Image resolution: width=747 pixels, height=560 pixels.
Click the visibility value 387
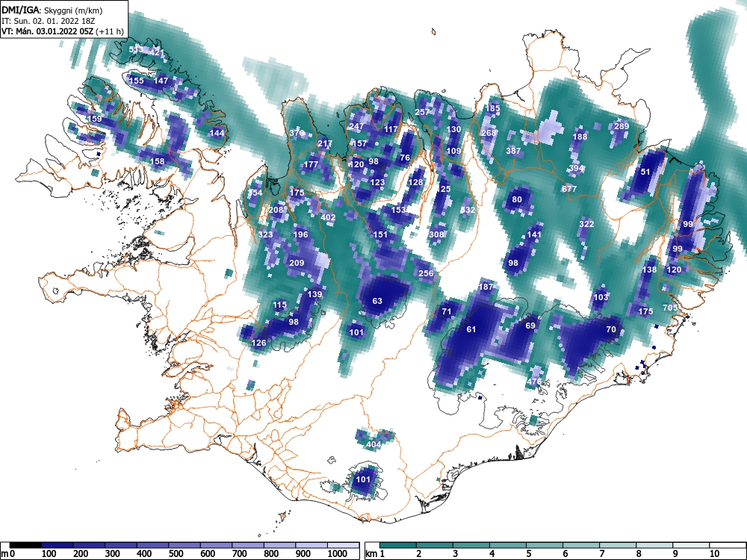(514, 151)
